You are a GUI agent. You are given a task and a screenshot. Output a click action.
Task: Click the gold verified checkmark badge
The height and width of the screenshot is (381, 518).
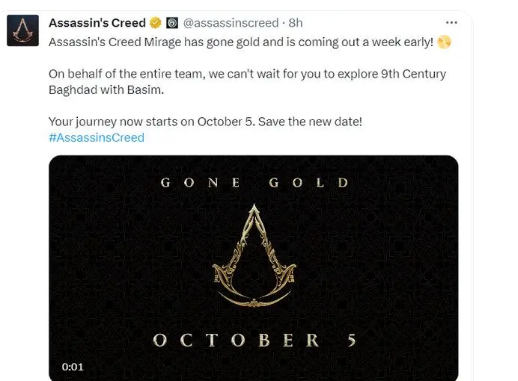point(155,23)
